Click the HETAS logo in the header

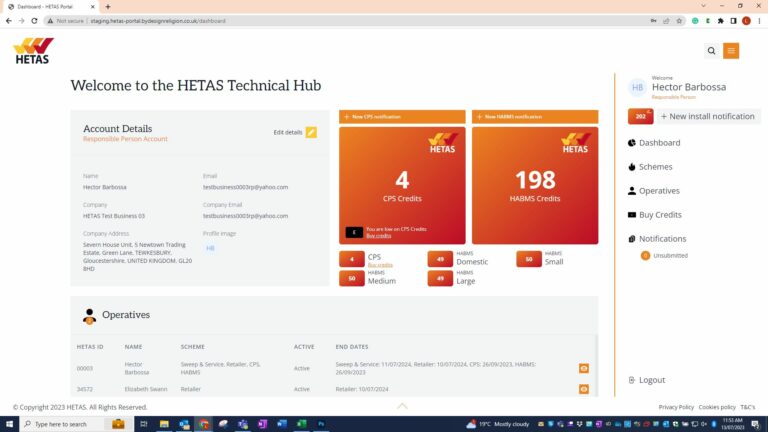(33, 51)
